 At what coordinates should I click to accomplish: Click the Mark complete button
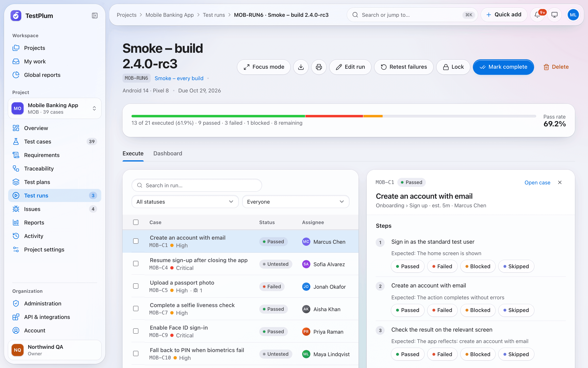[503, 67]
